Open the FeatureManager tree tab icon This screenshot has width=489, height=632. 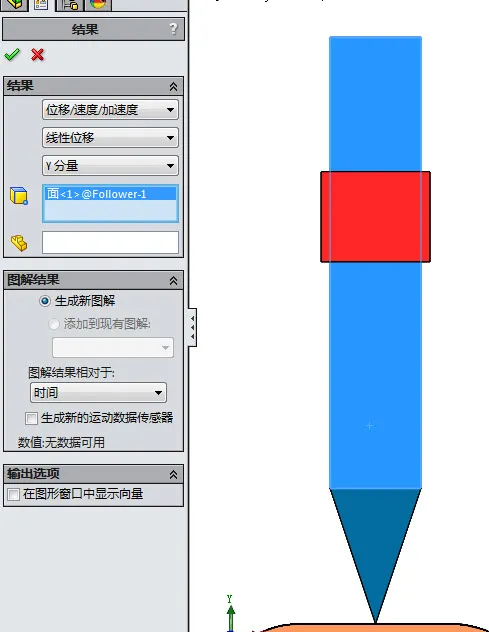pos(14,5)
